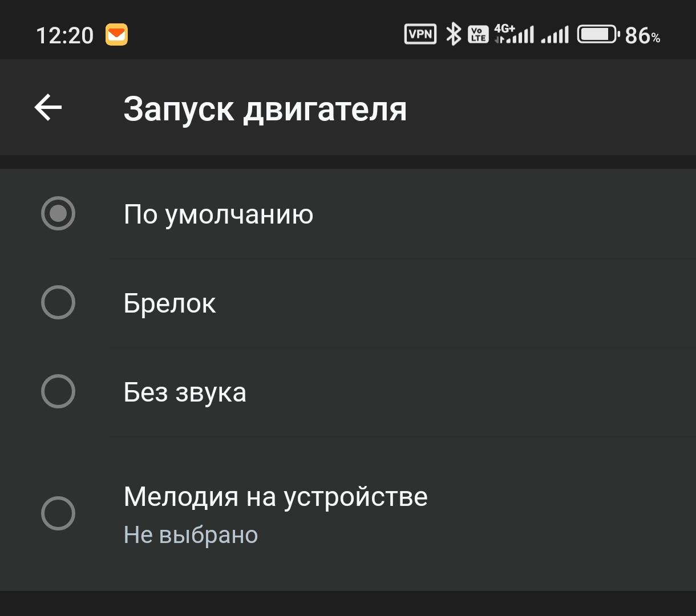The width and height of the screenshot is (696, 616).
Task: Tap the 86% battery percentage
Action: (642, 35)
